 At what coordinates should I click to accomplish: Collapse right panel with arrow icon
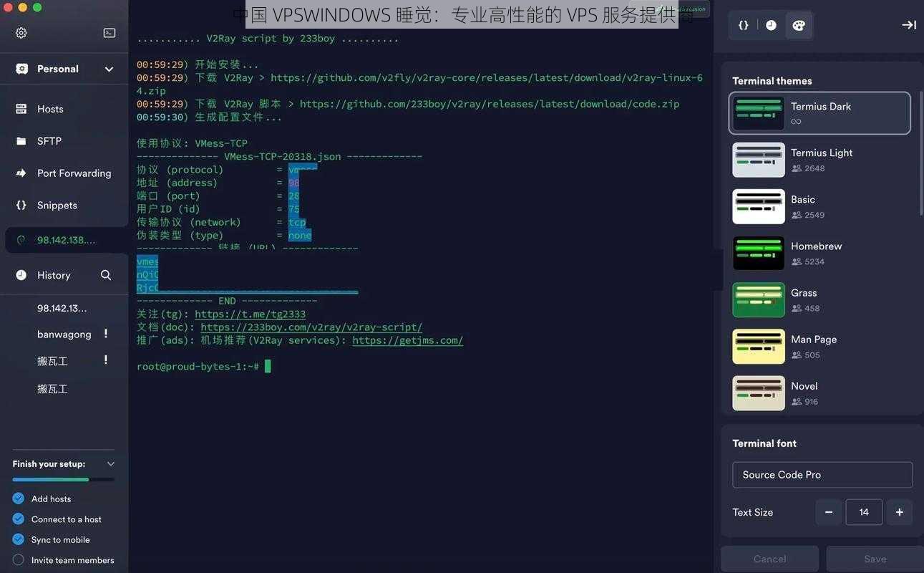(x=909, y=25)
